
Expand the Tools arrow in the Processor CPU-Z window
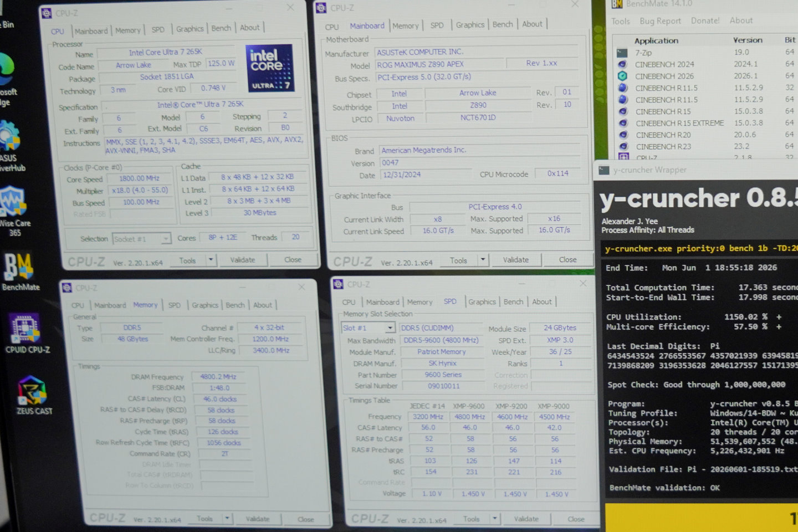[x=211, y=260]
